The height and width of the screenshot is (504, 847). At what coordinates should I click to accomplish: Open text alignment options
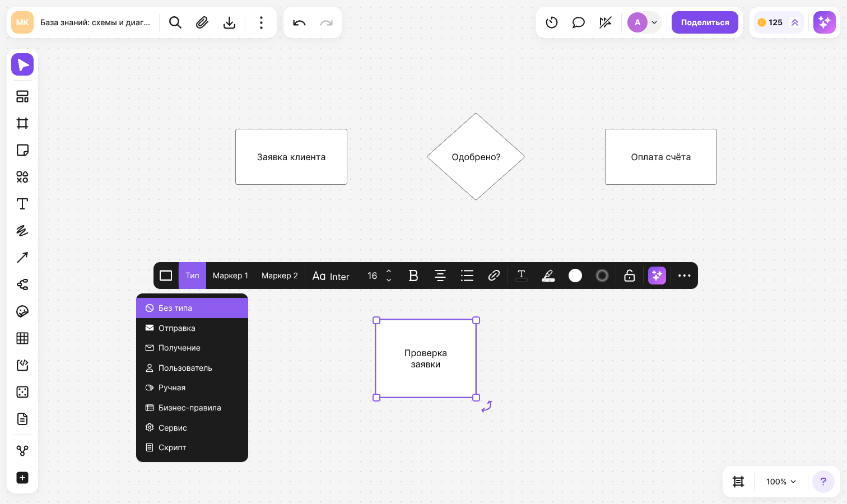click(440, 276)
